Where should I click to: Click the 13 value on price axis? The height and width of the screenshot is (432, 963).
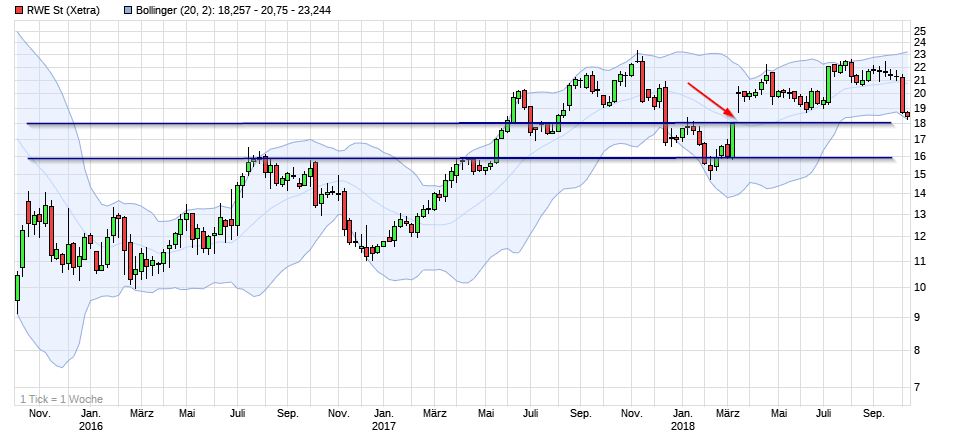(x=919, y=214)
